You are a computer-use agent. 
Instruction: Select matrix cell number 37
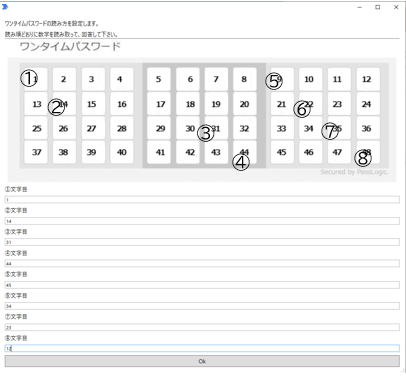pyautogui.click(x=36, y=152)
